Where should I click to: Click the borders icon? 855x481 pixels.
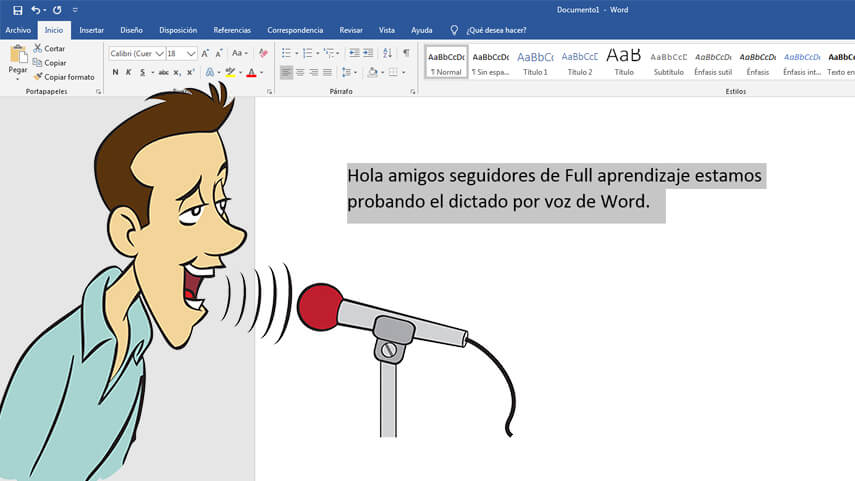pyautogui.click(x=393, y=72)
